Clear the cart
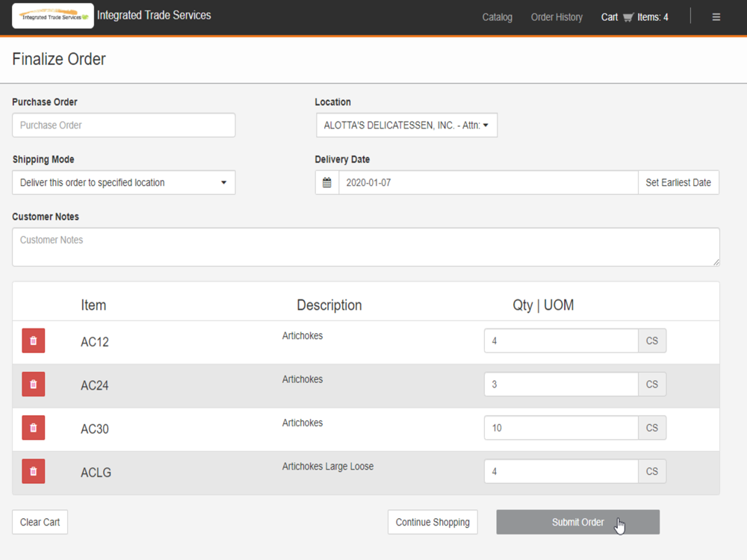This screenshot has width=747, height=560. point(40,522)
